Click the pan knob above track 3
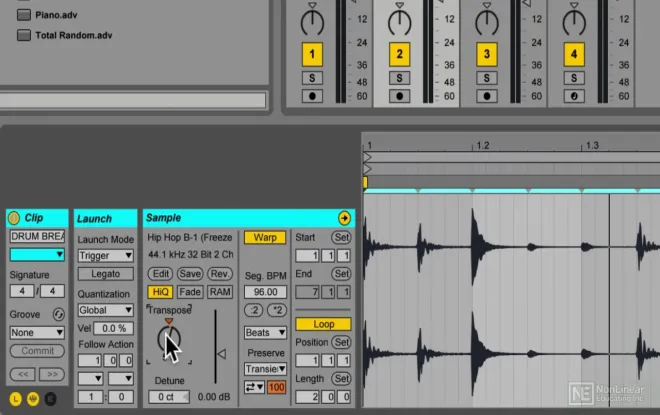Screen dimensions: 660x415 click(x=487, y=23)
